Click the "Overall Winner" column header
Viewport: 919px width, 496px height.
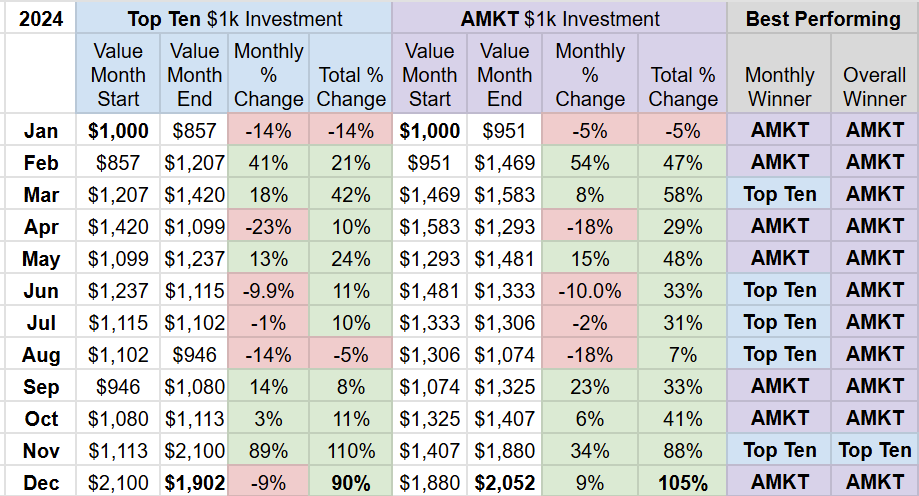pyautogui.click(x=874, y=86)
